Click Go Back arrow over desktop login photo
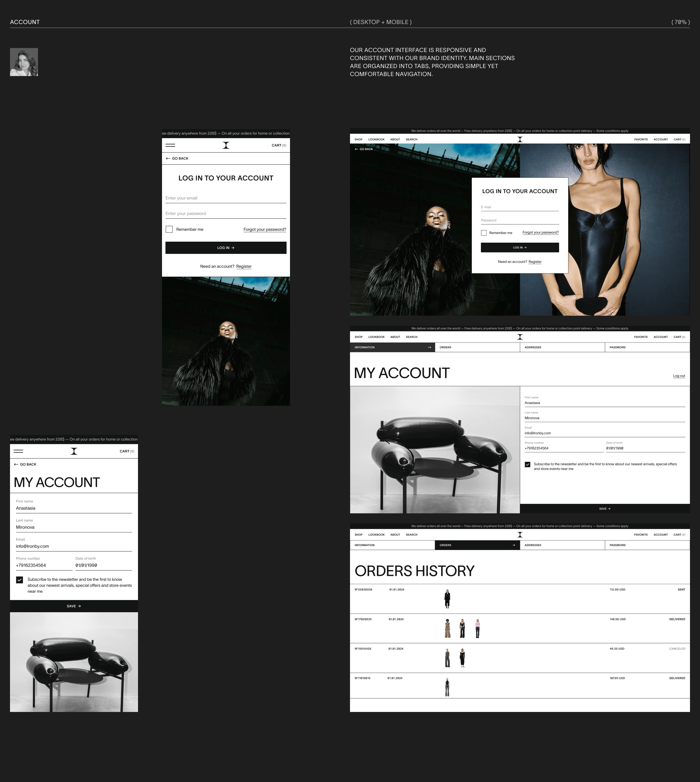Screen dimensions: 700x782 [x=356, y=149]
